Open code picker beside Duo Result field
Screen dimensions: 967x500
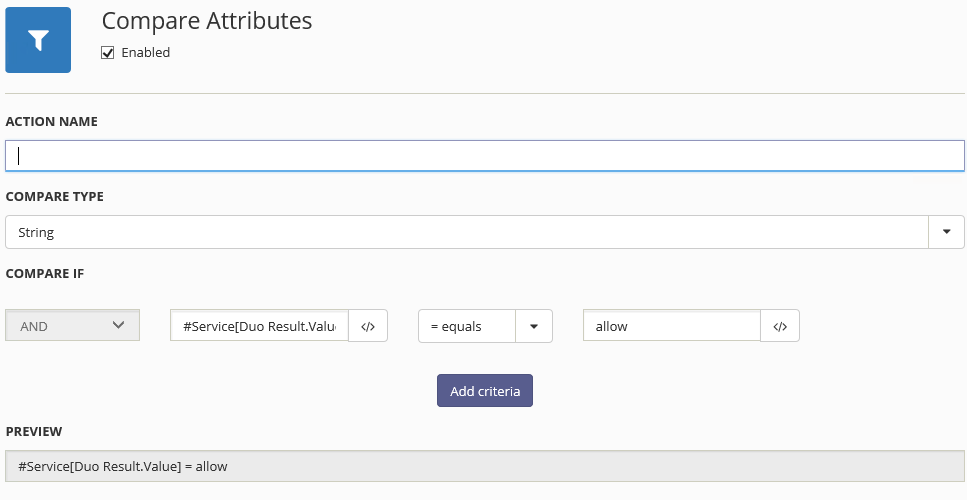coord(368,326)
